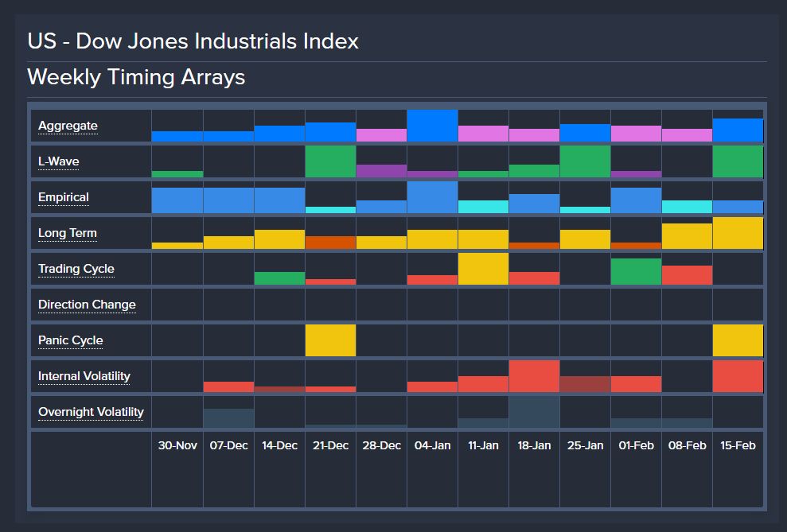787x532 pixels.
Task: Select the 28-Dec date column label
Action: tap(381, 445)
